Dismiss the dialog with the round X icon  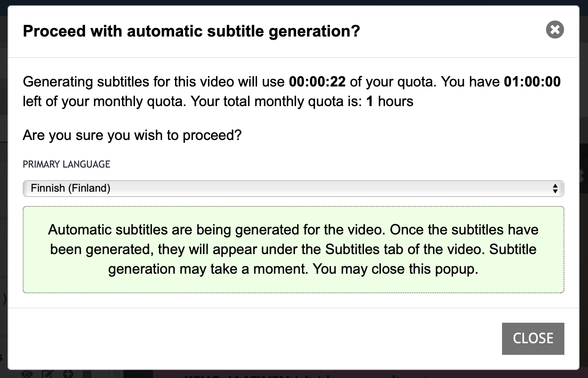555,30
